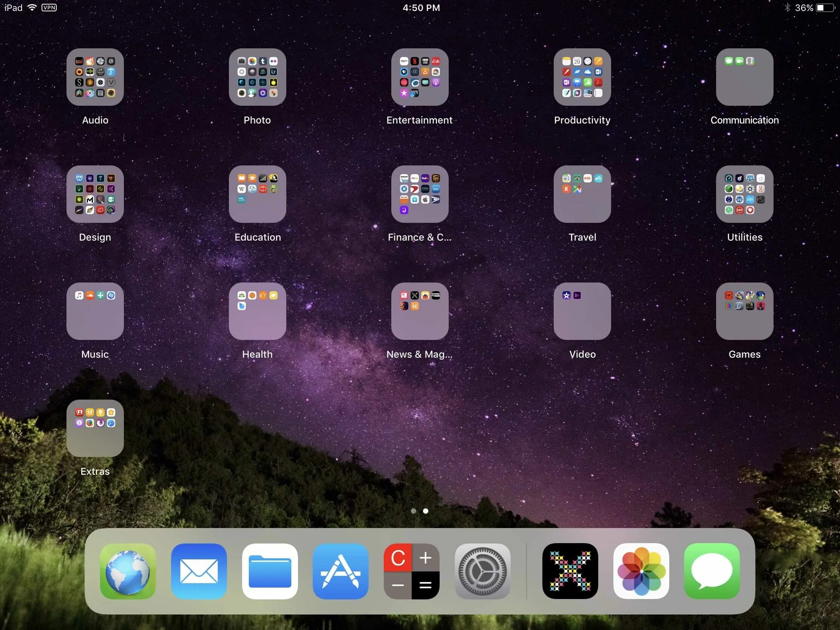Open the Photo folder
The width and height of the screenshot is (840, 630).
258,77
